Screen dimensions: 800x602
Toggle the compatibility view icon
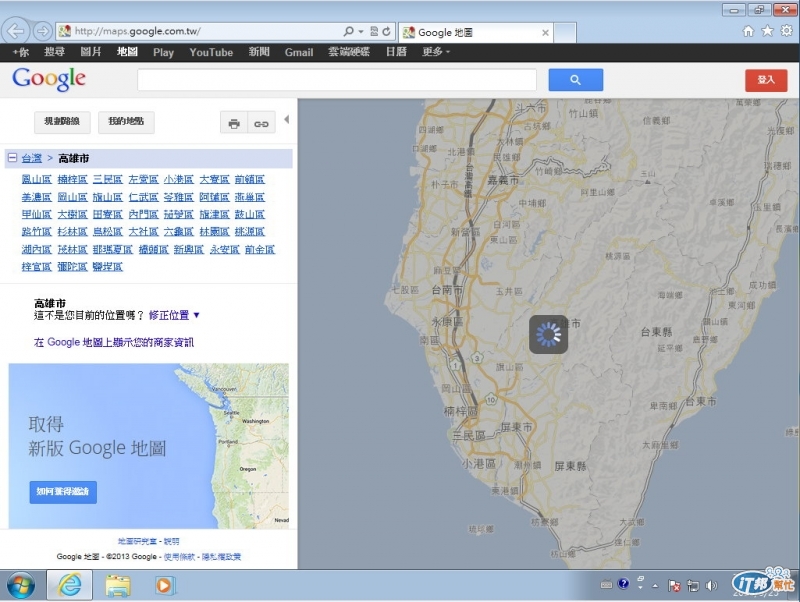(x=374, y=31)
